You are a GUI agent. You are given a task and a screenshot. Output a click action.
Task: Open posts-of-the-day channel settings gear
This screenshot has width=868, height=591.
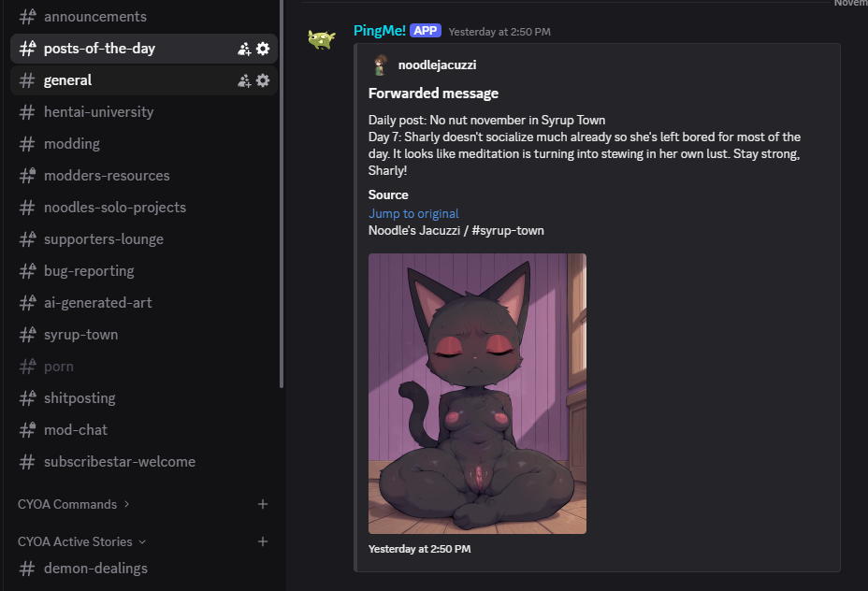[x=263, y=49]
